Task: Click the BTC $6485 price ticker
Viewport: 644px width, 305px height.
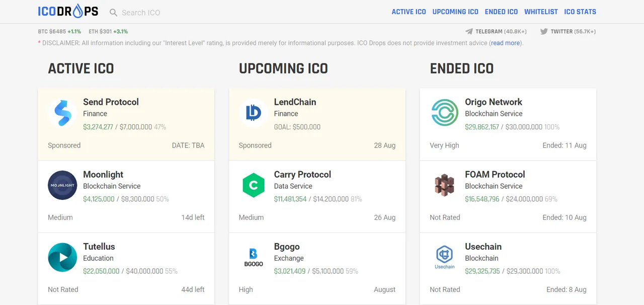Action: (59, 31)
